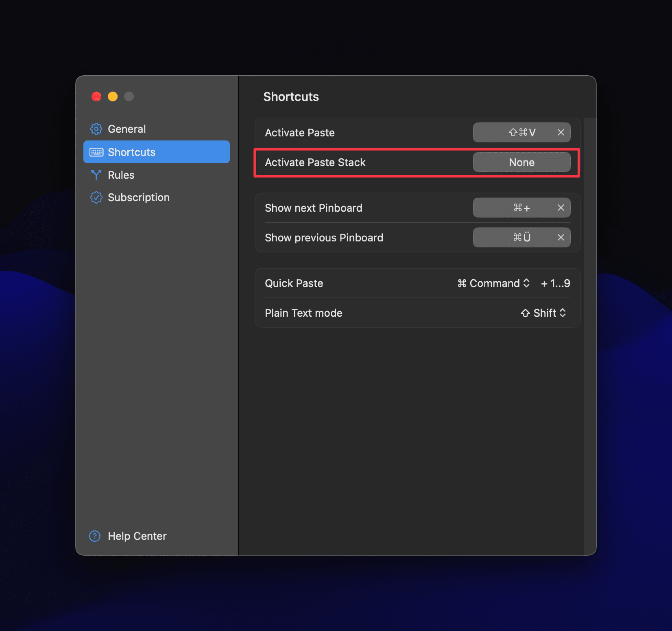Clear the Show previous Pinboard shortcut
672x631 pixels.
tap(561, 237)
